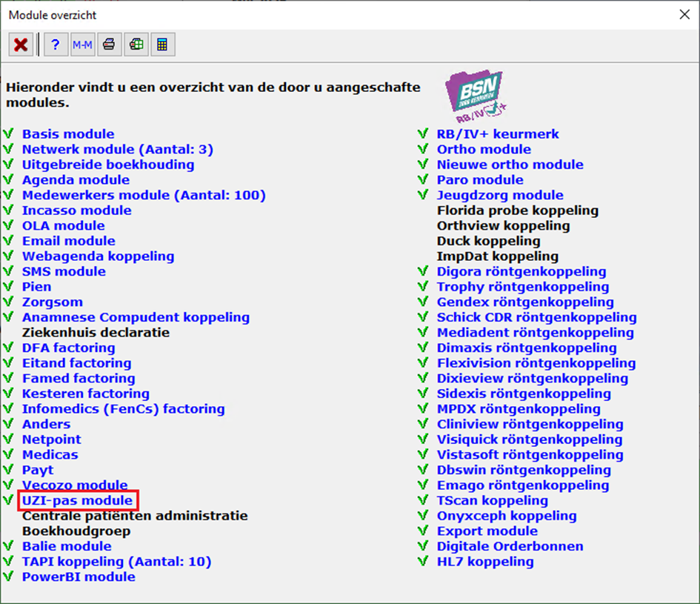Click Kesteren factoring link
Viewport: 700px width, 604px height.
point(86,394)
